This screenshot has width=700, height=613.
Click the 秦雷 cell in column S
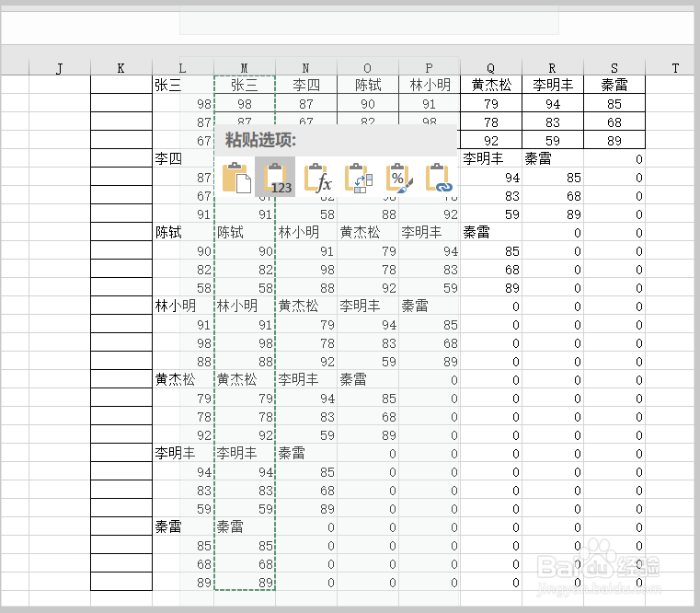tap(614, 85)
